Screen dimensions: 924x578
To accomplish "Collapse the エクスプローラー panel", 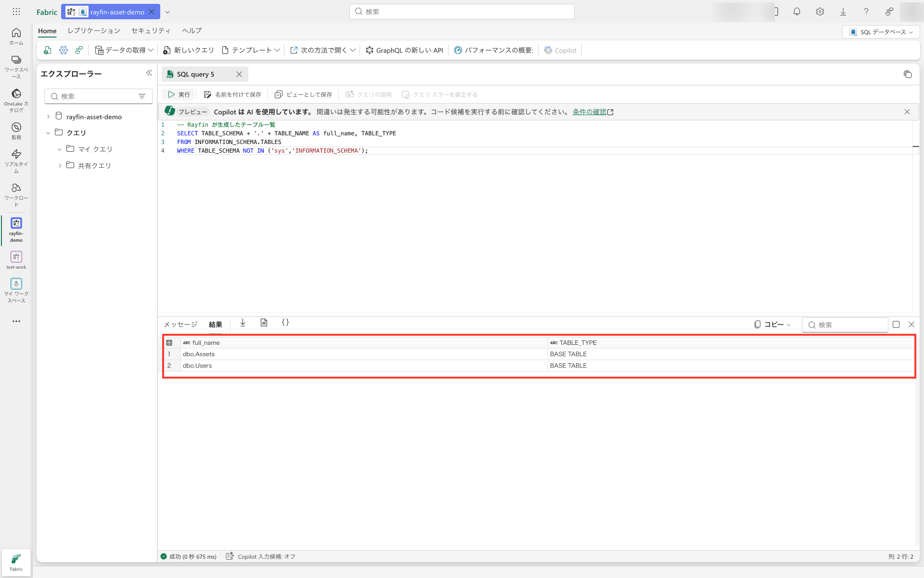I will 149,73.
